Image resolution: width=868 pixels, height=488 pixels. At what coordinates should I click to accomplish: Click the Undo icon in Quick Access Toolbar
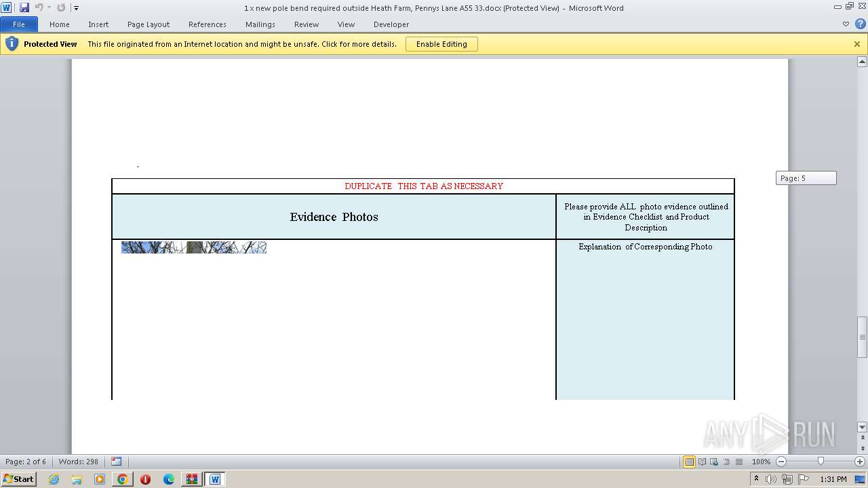(x=39, y=7)
